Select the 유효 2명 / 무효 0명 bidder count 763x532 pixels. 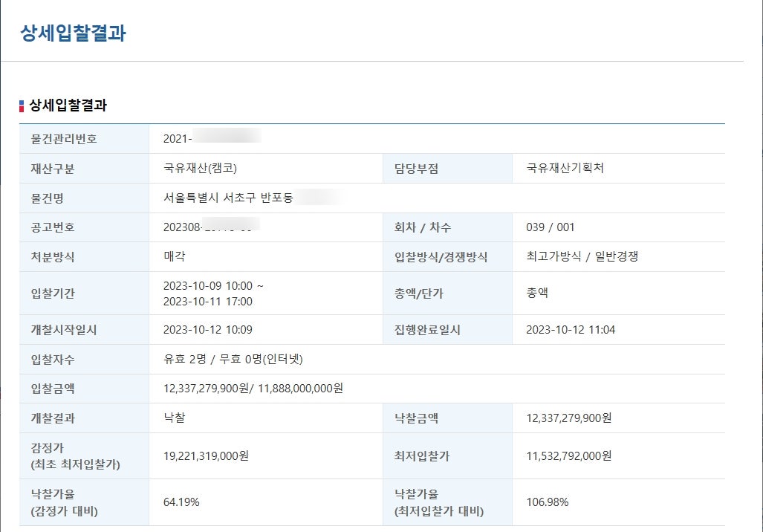(233, 360)
